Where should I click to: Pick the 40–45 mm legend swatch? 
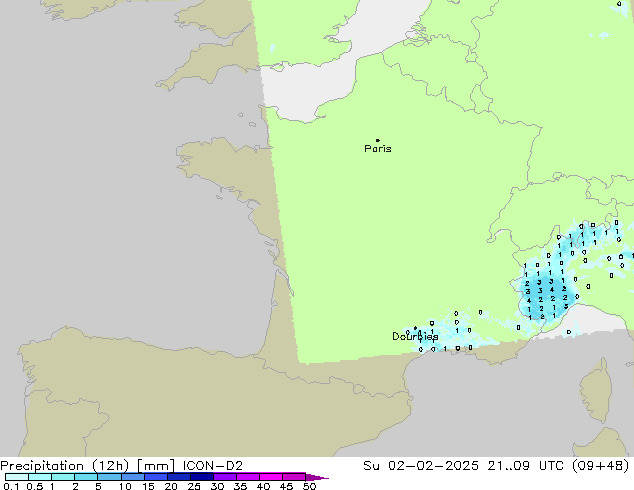pos(270,477)
